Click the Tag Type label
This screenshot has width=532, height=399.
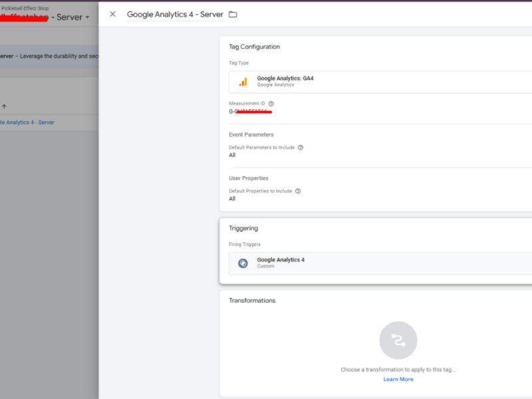point(239,63)
